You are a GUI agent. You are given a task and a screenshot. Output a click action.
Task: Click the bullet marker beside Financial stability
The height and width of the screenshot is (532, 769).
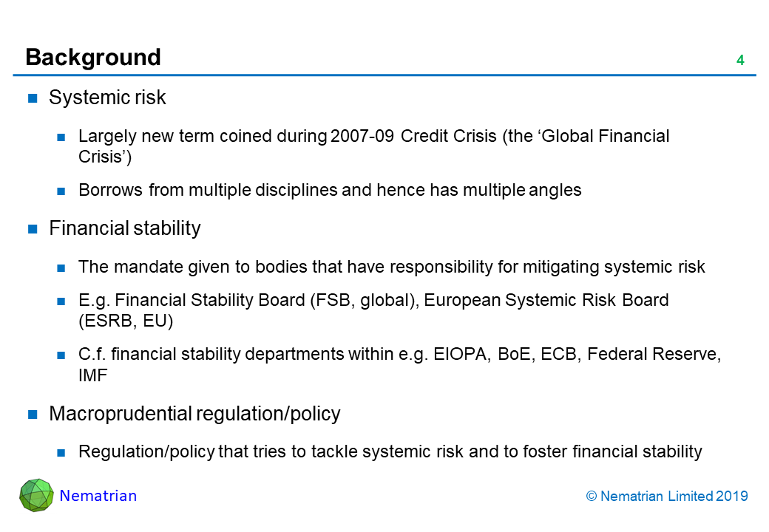click(33, 229)
